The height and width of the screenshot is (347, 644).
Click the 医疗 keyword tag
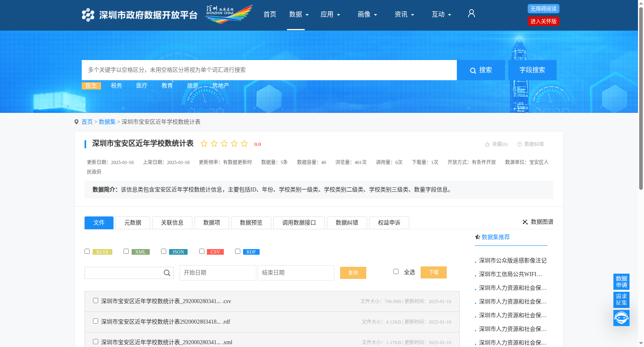pyautogui.click(x=142, y=86)
